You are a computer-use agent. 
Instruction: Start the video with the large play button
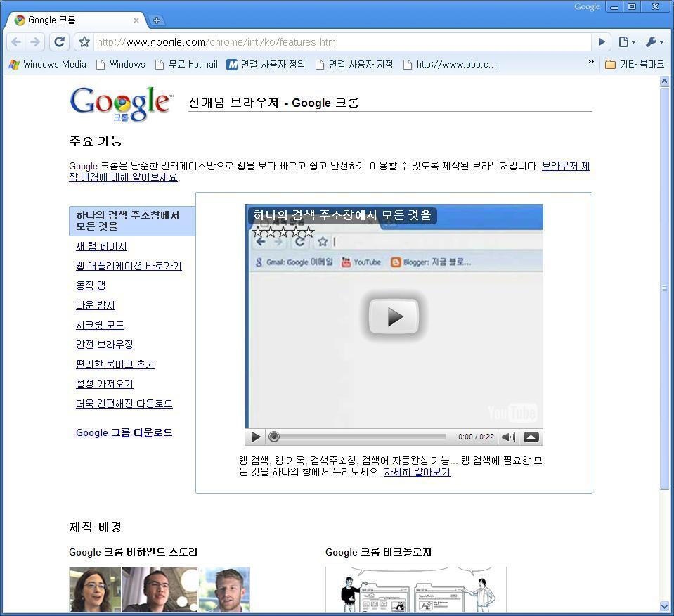coord(394,317)
